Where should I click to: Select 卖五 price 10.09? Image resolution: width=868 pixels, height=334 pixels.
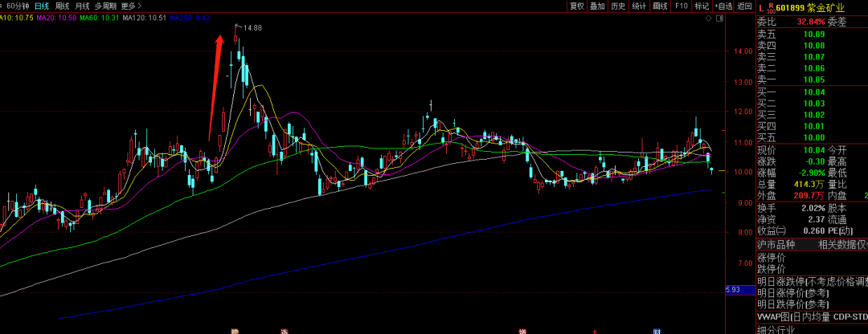[813, 34]
